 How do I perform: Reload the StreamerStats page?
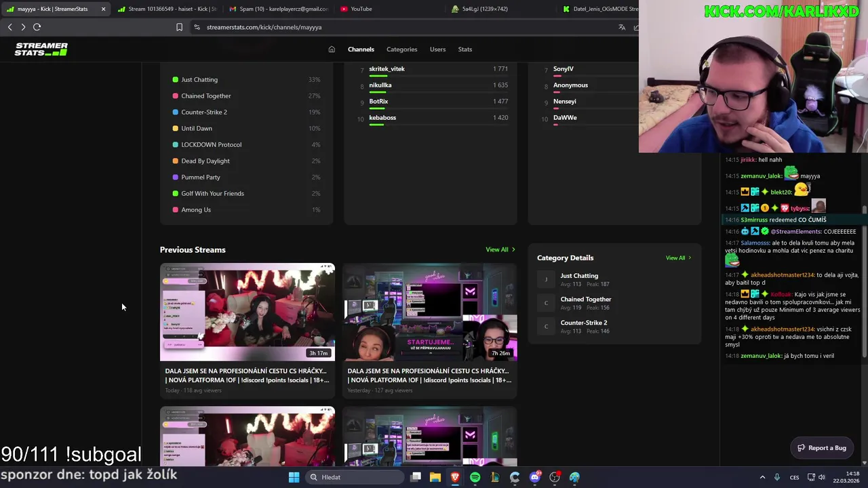tap(37, 27)
